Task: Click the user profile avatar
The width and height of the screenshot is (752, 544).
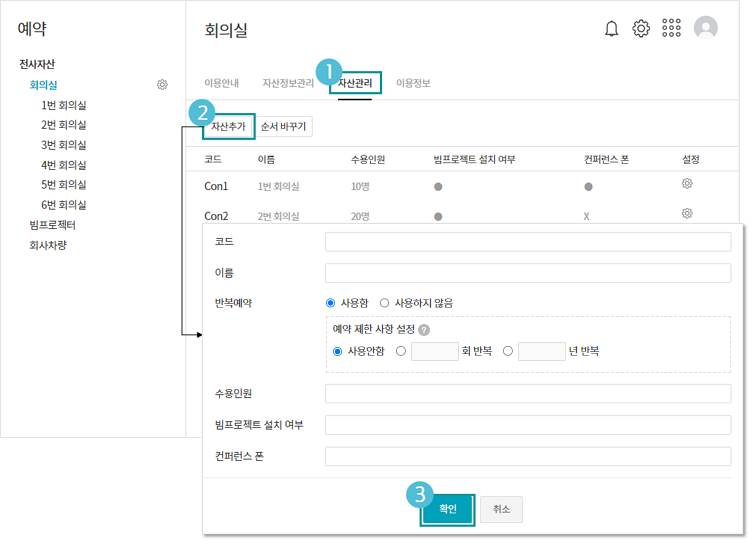Action: click(706, 29)
